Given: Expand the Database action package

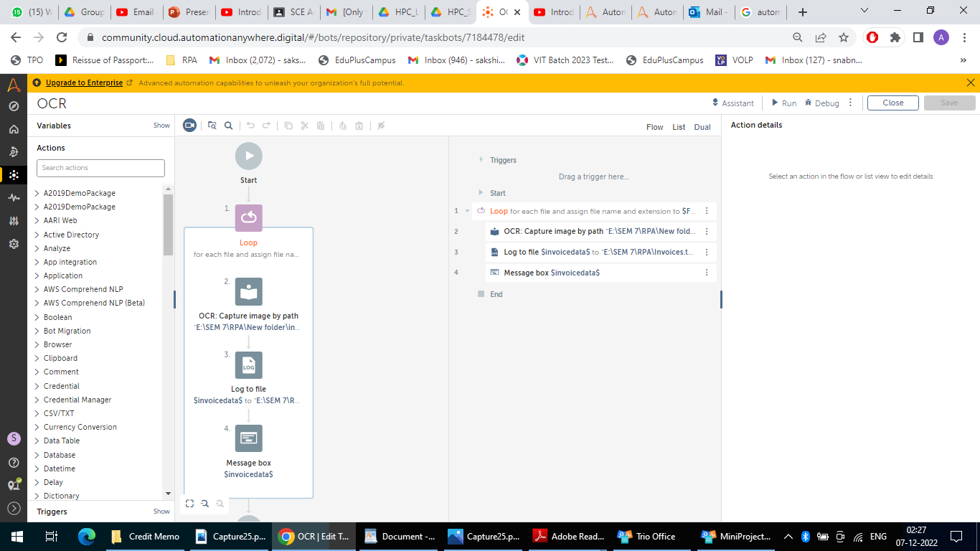Looking at the screenshot, I should [x=37, y=455].
